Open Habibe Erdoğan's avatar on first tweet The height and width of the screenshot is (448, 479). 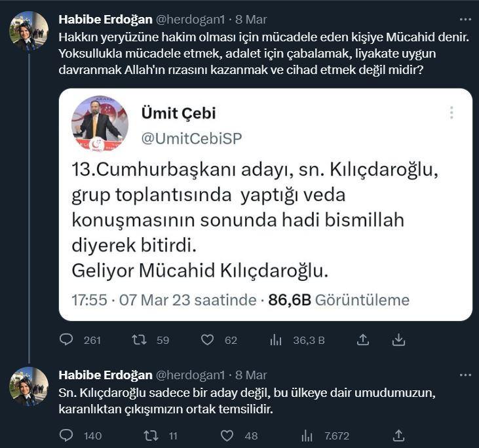coord(29,30)
